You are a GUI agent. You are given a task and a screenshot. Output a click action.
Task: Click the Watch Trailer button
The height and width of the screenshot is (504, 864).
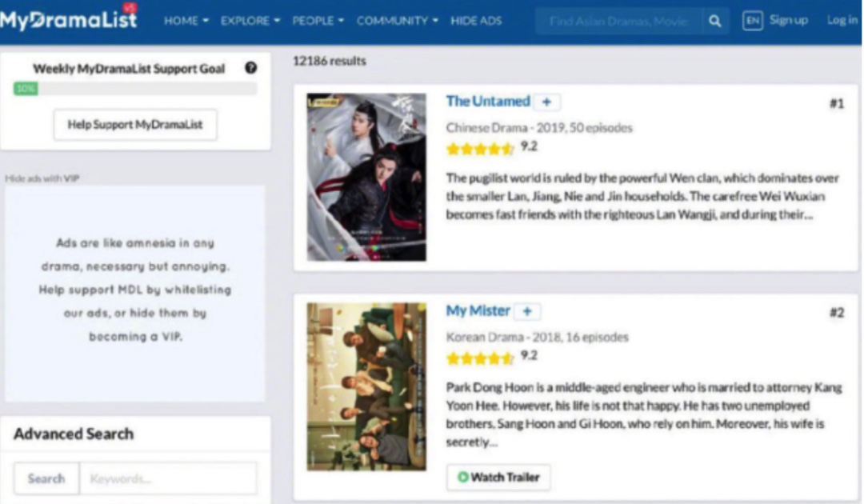pyautogui.click(x=498, y=478)
